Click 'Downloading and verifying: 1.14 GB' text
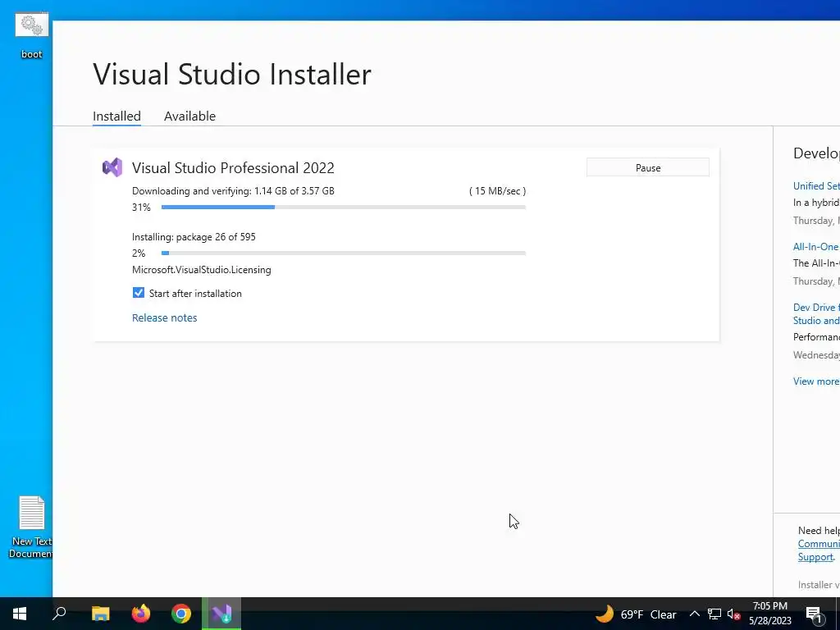The image size is (840, 630). pyautogui.click(x=233, y=190)
